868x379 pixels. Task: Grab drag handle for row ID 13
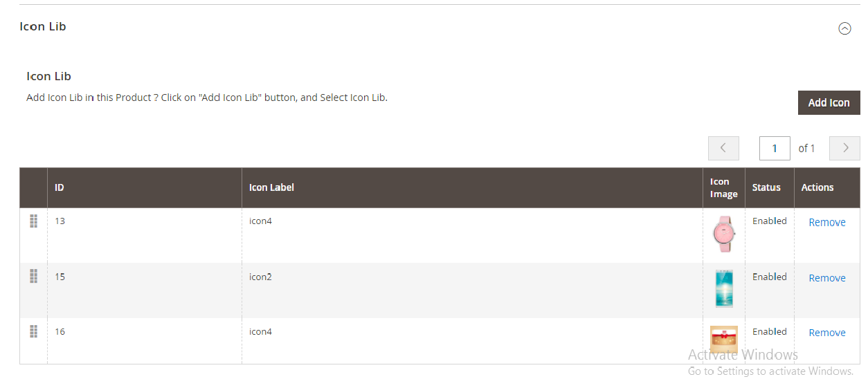tap(33, 221)
